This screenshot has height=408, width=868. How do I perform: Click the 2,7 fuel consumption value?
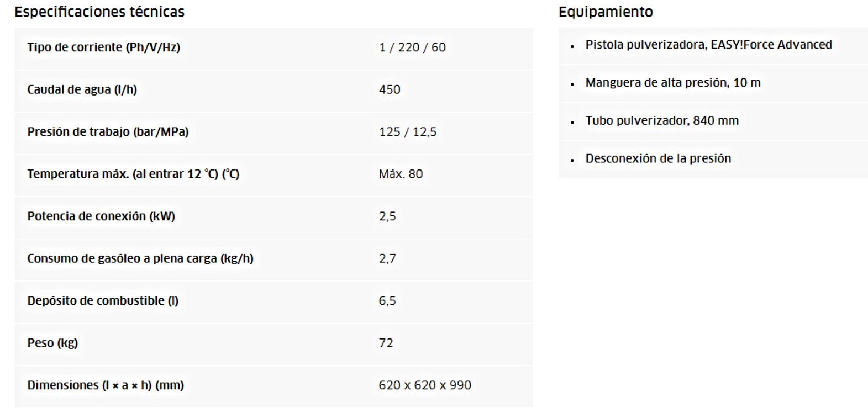click(x=387, y=258)
